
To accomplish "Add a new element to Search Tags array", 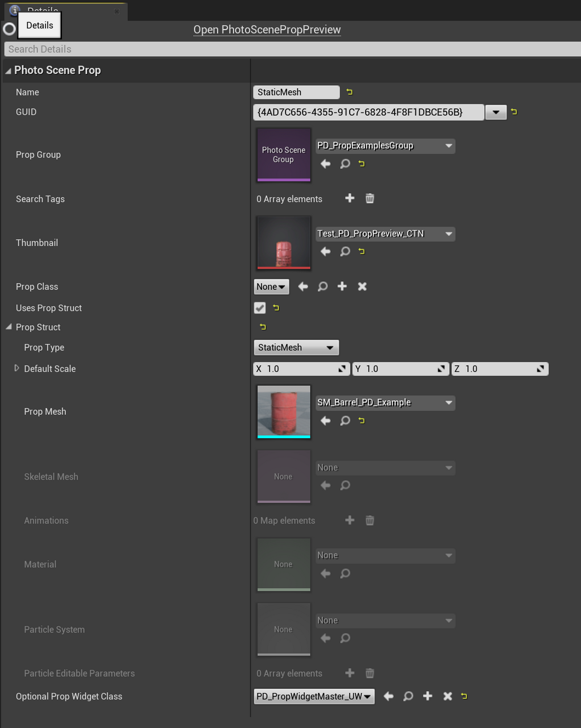I will coord(349,198).
